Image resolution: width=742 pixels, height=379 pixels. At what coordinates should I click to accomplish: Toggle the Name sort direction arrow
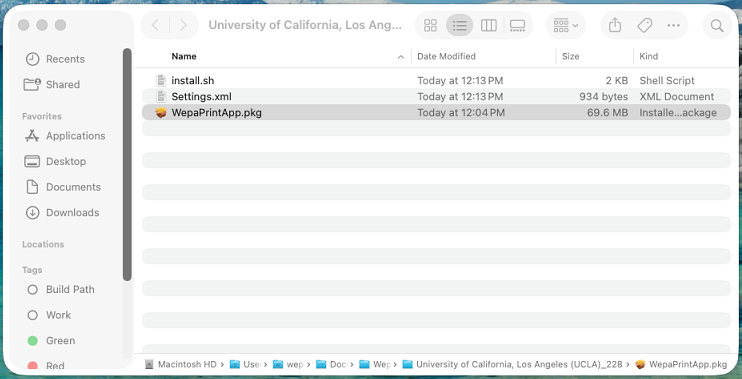tap(401, 57)
